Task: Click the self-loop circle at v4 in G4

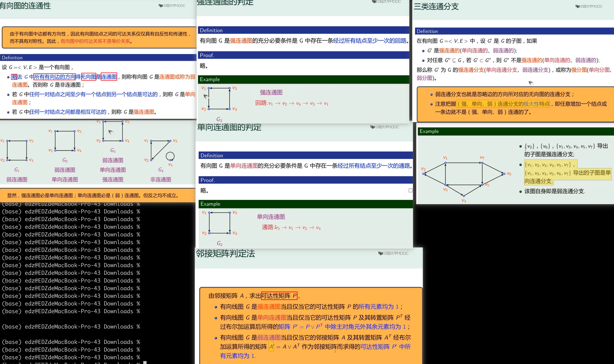Action: coord(170,156)
